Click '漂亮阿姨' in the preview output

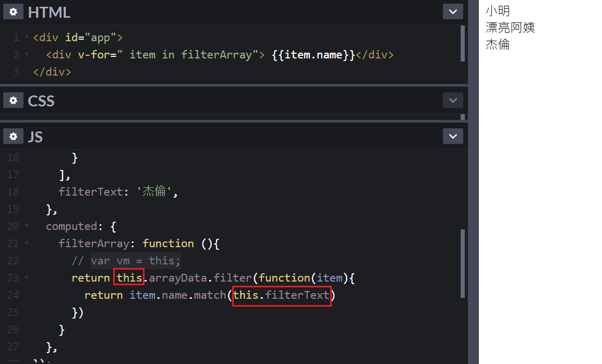[x=510, y=28]
